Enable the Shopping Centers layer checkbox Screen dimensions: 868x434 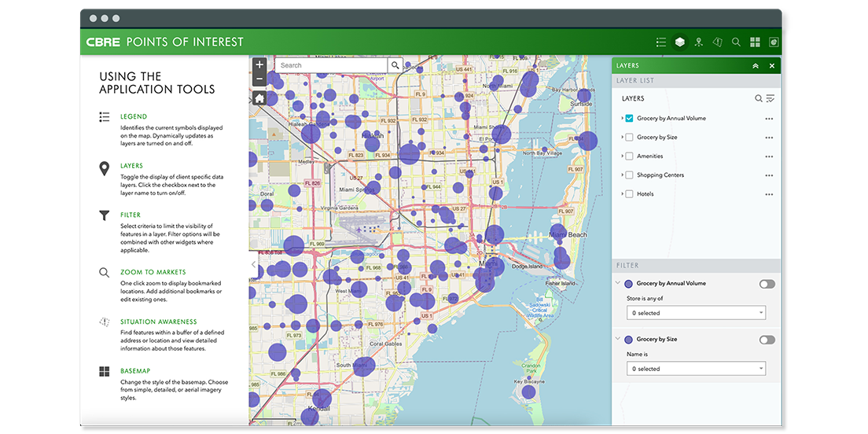coord(629,175)
